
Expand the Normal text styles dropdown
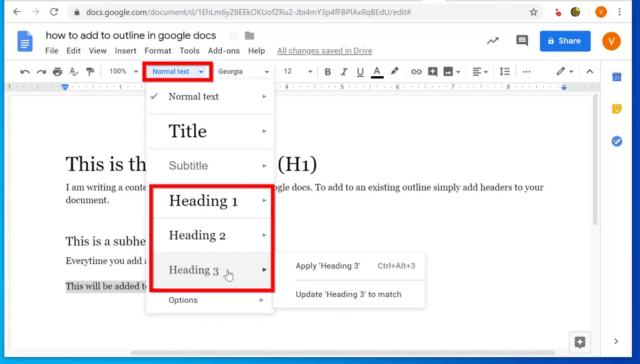click(x=178, y=72)
